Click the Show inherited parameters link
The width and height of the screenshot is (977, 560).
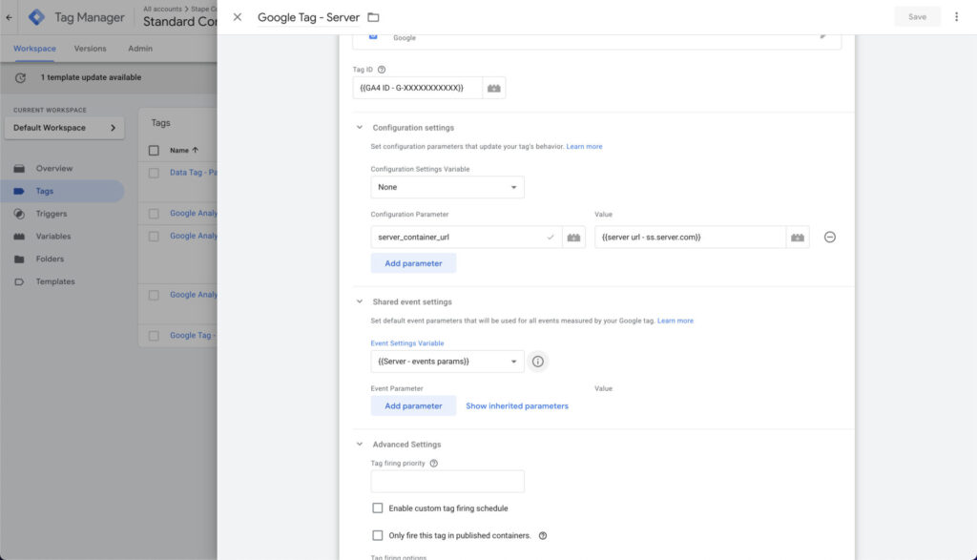pyautogui.click(x=516, y=406)
